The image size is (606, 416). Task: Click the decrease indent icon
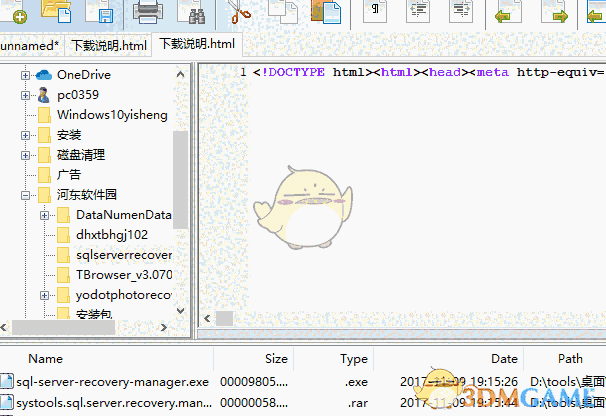coord(418,11)
